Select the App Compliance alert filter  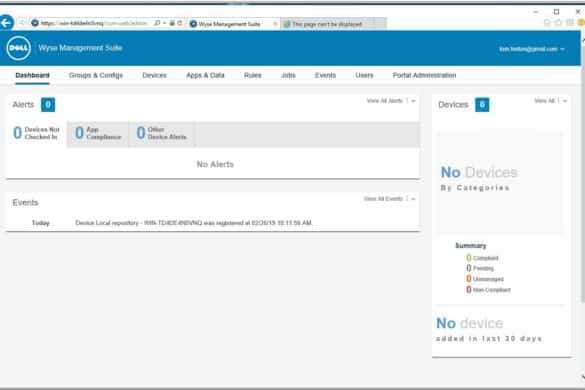pos(98,133)
